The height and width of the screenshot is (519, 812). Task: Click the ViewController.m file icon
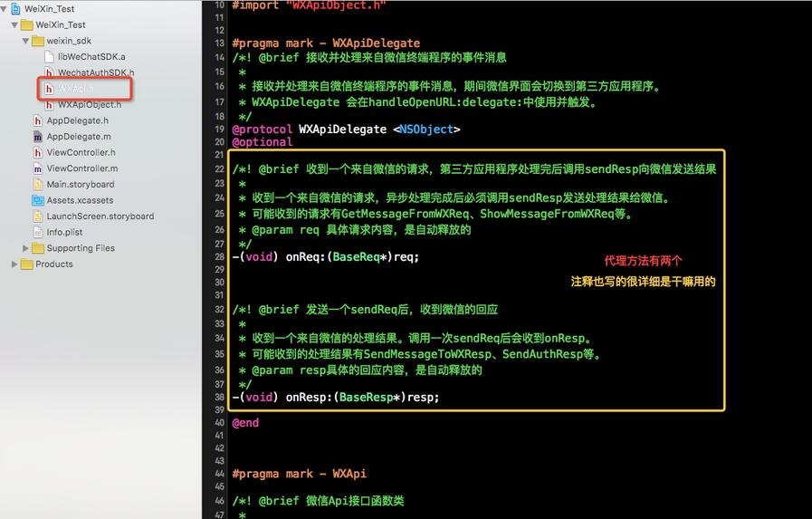pos(38,168)
